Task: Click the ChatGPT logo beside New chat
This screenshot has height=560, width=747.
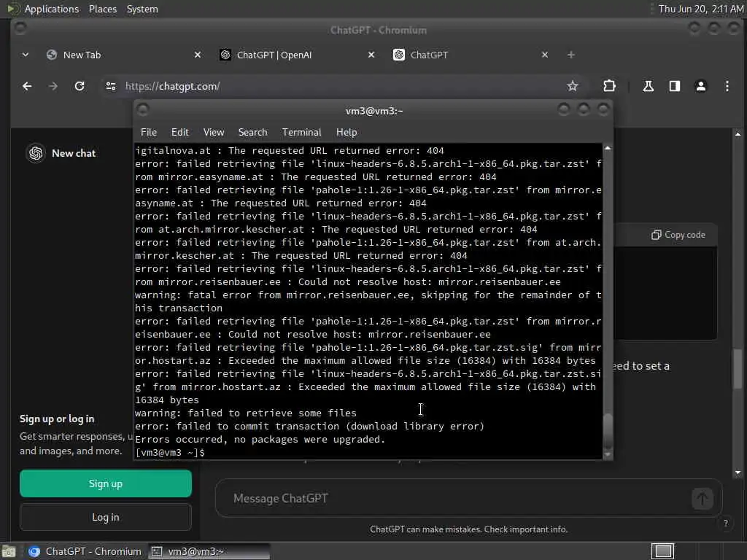Action: pos(36,153)
